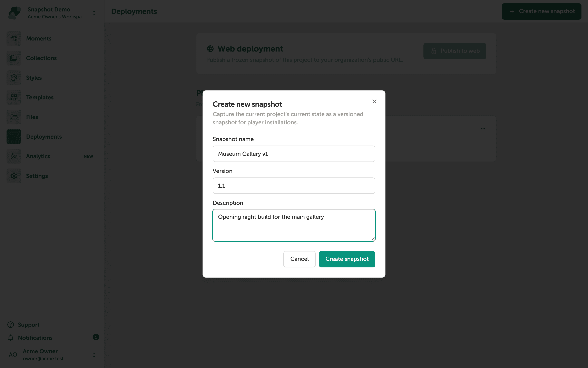Click the owner@acme.test email text

pos(43,359)
